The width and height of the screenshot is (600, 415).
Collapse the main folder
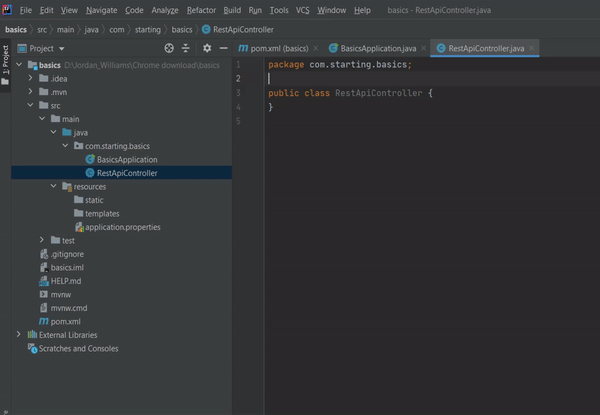click(42, 119)
